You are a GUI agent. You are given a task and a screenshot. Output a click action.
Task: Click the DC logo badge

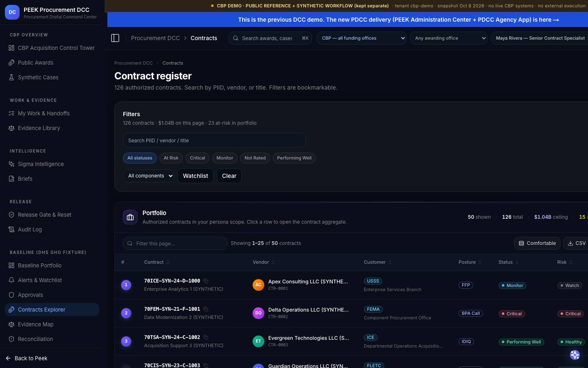click(12, 12)
